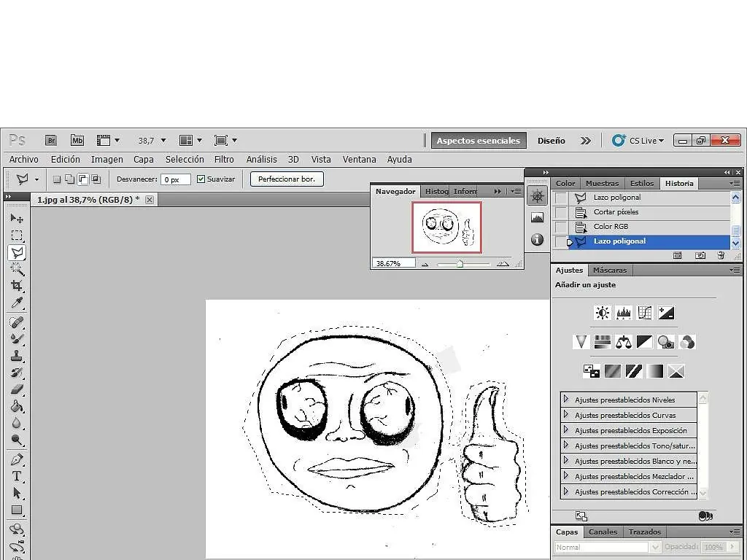The width and height of the screenshot is (747, 560).
Task: Select the Type tool
Action: coord(17,476)
